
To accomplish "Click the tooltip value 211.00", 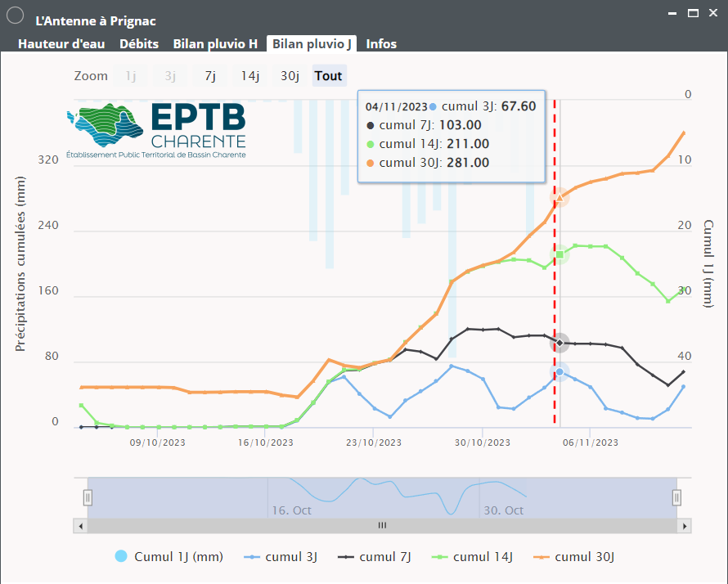I will pos(468,144).
